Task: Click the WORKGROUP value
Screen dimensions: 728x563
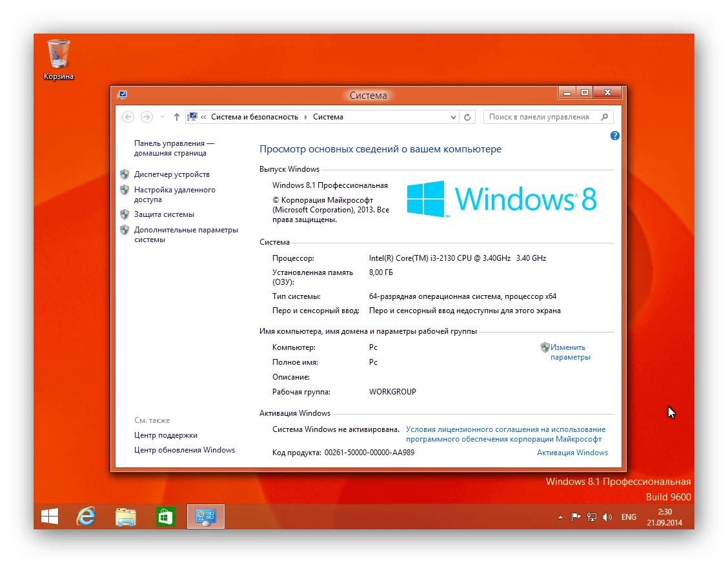Action: 392,392
